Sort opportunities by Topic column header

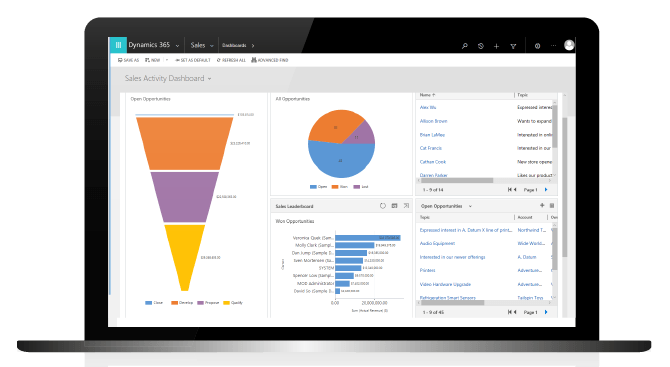[425, 217]
